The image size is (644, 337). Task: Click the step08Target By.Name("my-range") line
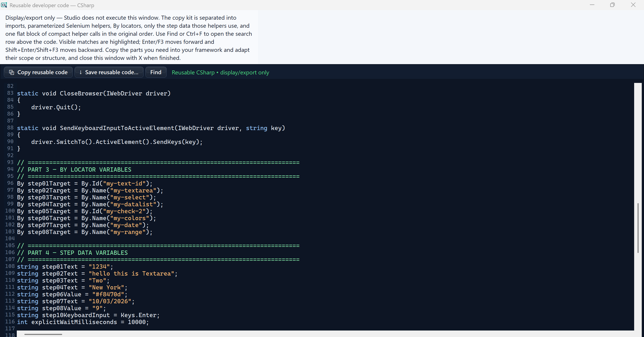click(x=85, y=232)
